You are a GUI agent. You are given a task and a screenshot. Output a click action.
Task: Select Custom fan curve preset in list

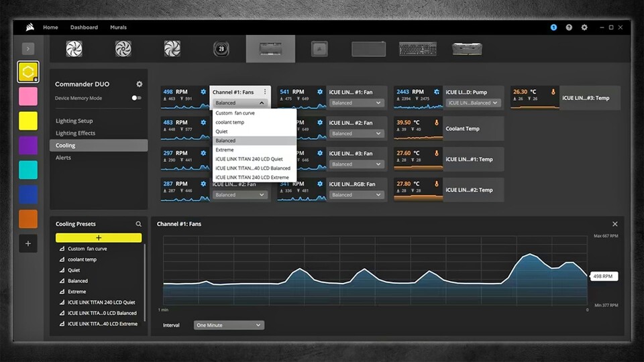click(x=99, y=249)
